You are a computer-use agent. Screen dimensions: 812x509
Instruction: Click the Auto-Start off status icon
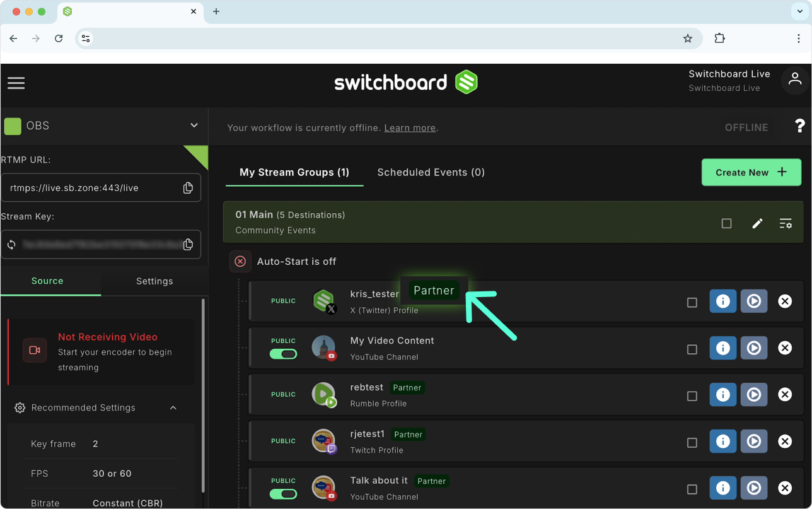(x=240, y=261)
